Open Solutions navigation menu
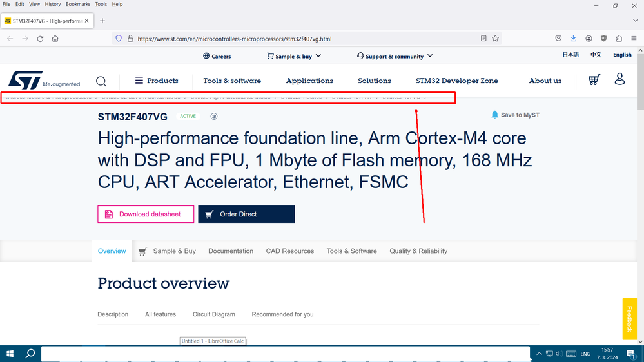The height and width of the screenshot is (362, 644). point(374,81)
